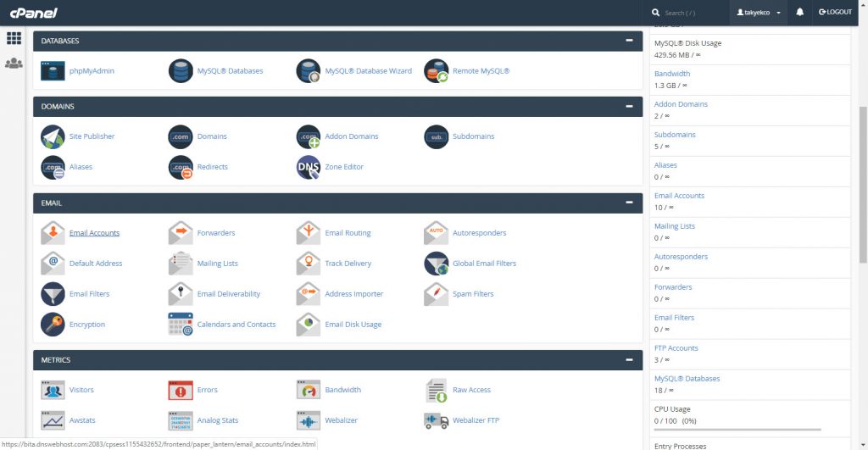Click the Logout button

point(835,12)
